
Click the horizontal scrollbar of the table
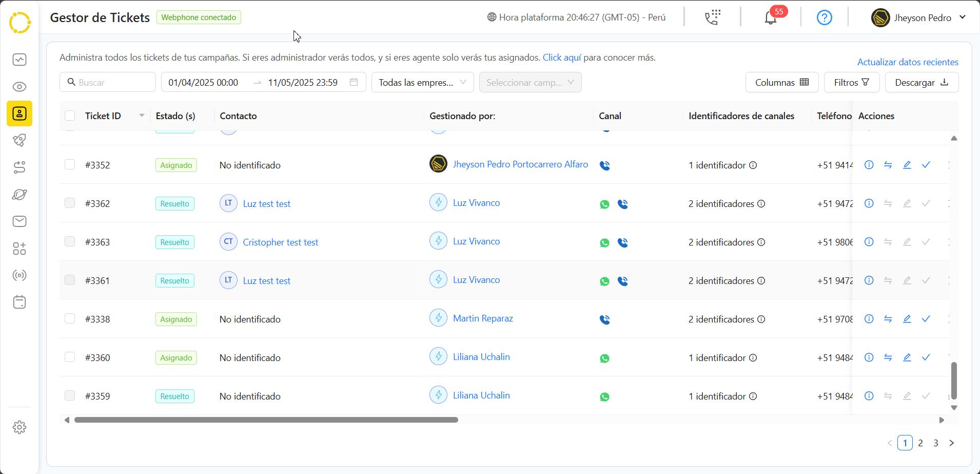click(266, 420)
